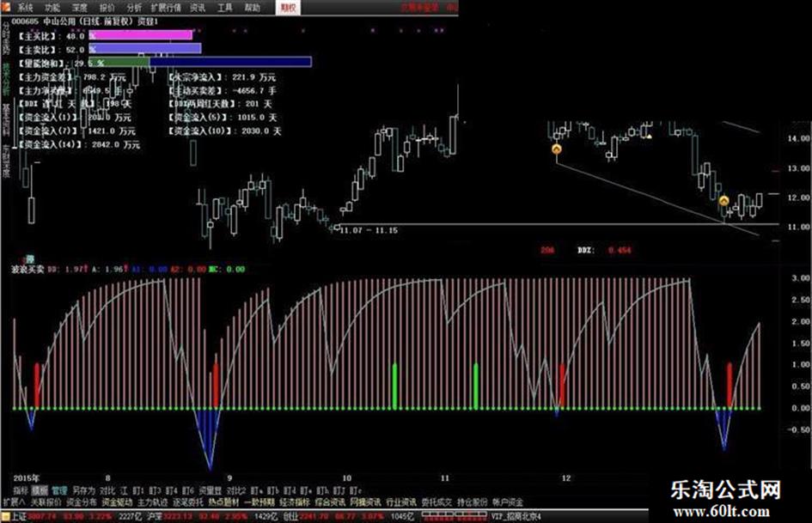The width and height of the screenshot is (812, 523).
Task: Click the 量能饱和 progress bar
Action: tap(200, 62)
